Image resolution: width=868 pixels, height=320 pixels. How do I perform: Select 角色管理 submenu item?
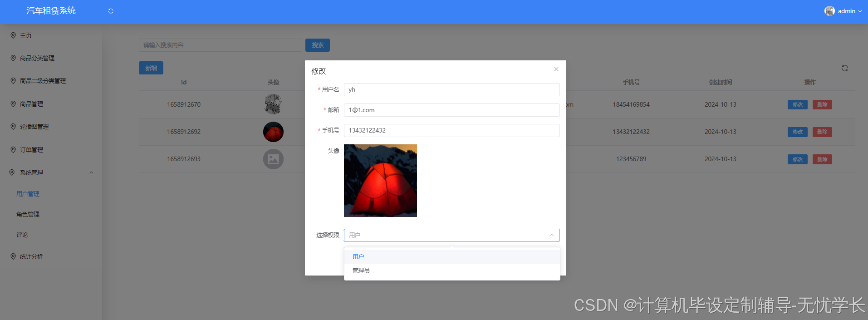click(x=28, y=214)
